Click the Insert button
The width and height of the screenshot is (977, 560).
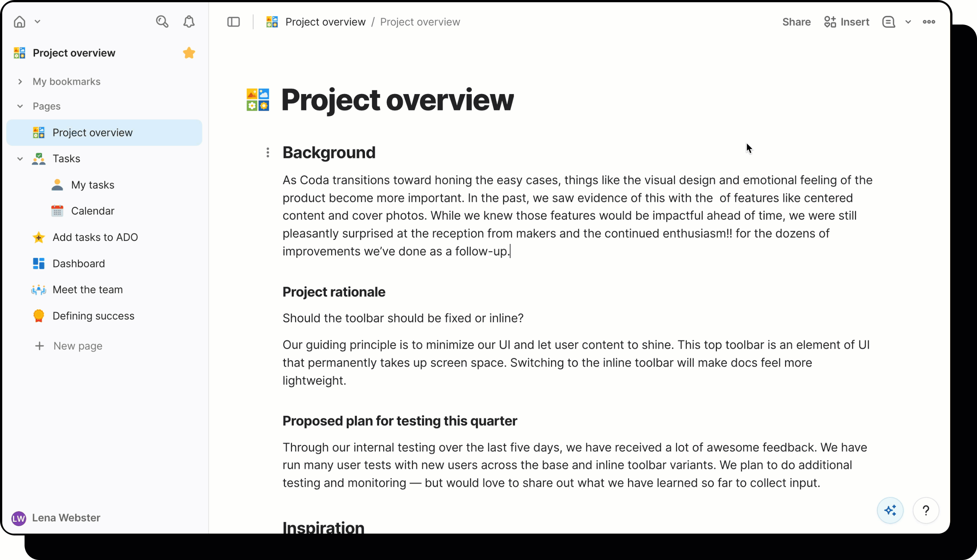[x=846, y=22]
